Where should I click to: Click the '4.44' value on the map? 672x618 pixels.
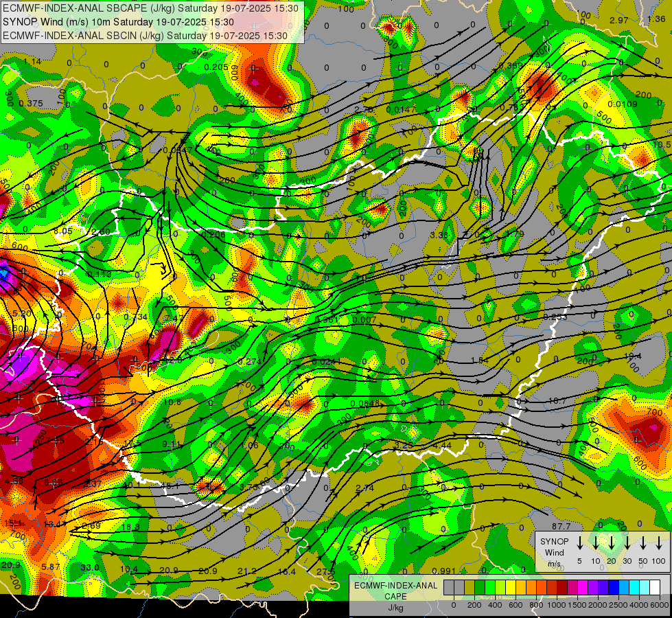pyautogui.click(x=442, y=445)
